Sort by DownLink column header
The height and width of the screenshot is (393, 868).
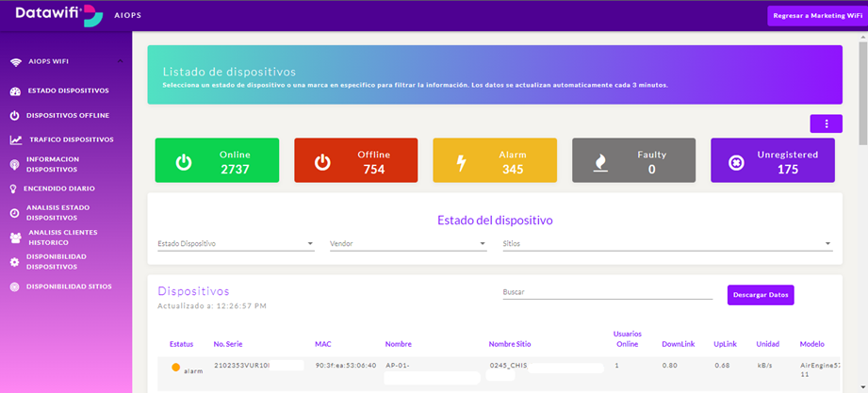679,344
